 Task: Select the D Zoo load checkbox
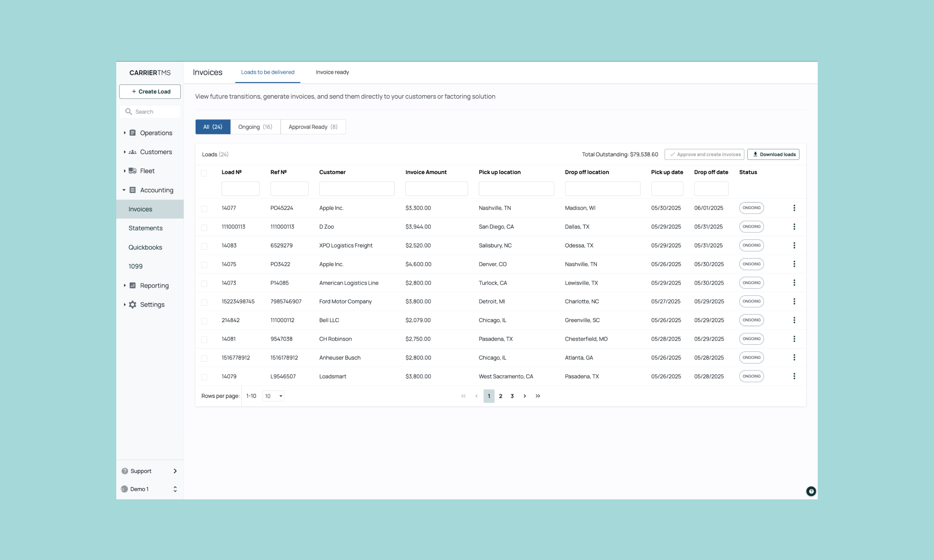204,228
